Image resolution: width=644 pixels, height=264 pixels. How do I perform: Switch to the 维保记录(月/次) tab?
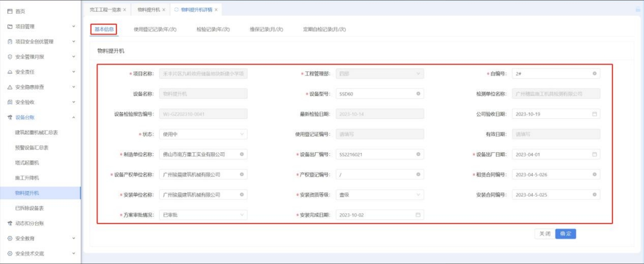click(x=266, y=29)
